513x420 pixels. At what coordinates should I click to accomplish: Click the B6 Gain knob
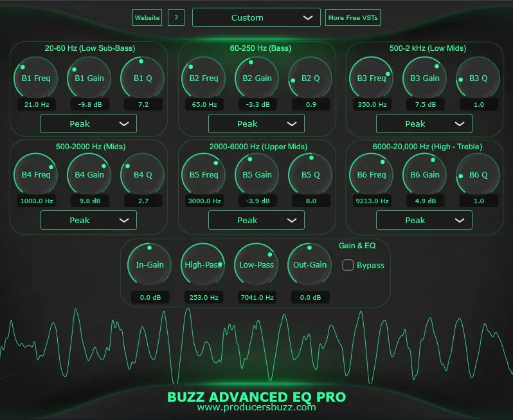tap(425, 174)
